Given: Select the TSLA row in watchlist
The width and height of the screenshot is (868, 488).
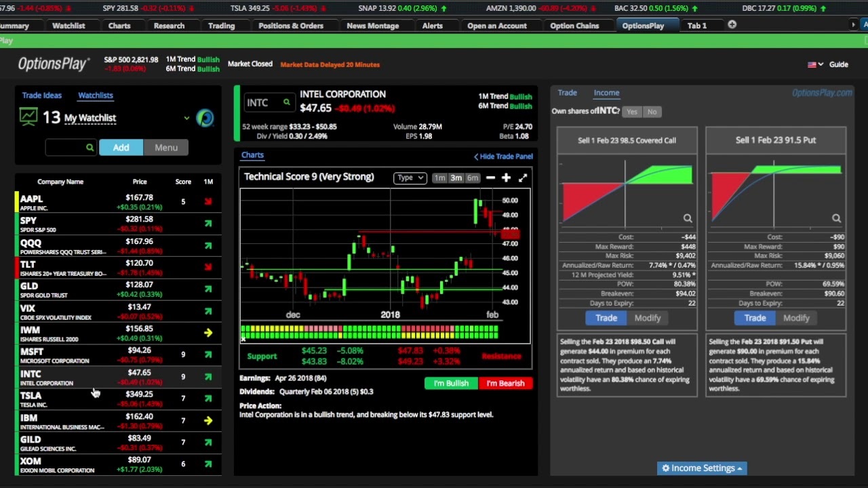Looking at the screenshot, I should click(x=118, y=399).
